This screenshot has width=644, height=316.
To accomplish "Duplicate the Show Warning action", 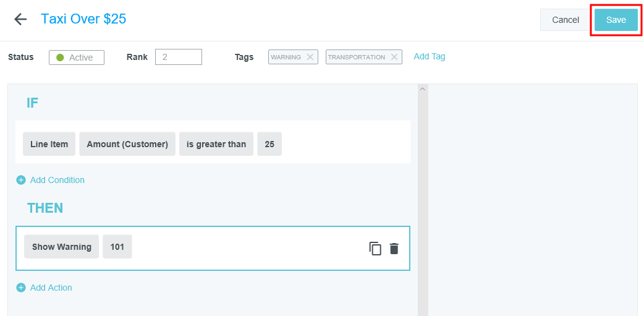I will pyautogui.click(x=375, y=249).
